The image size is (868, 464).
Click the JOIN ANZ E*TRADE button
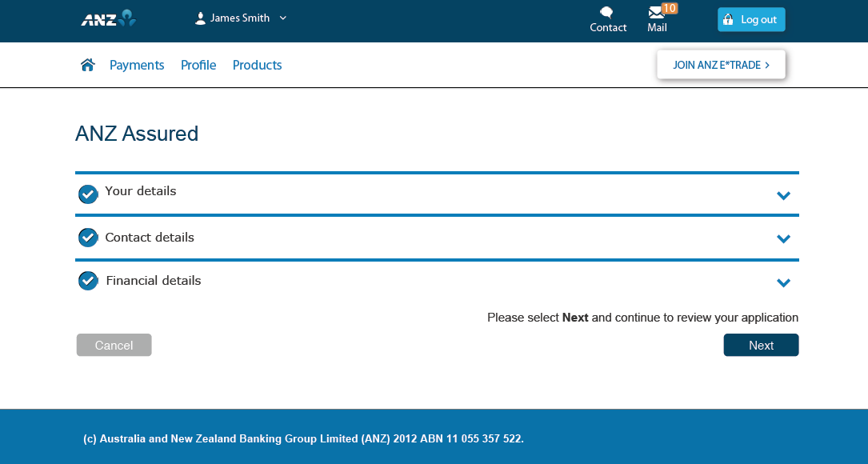click(x=721, y=65)
